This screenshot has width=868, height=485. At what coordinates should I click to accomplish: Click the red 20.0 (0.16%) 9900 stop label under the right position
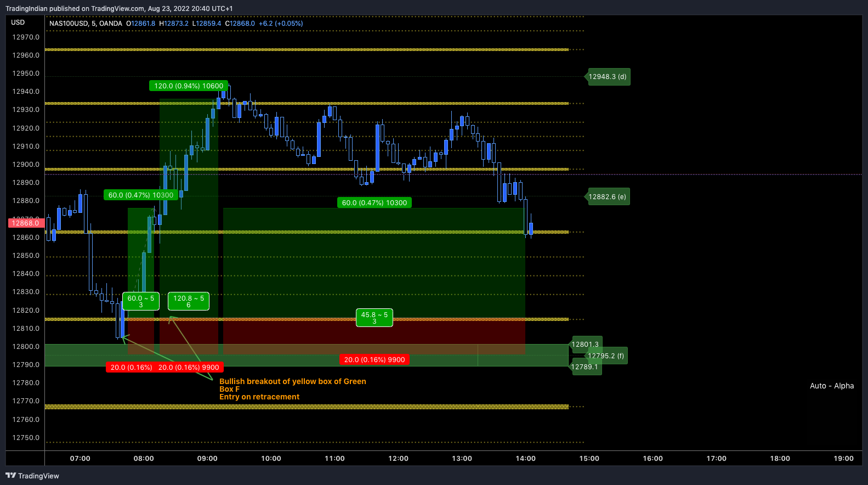point(375,360)
